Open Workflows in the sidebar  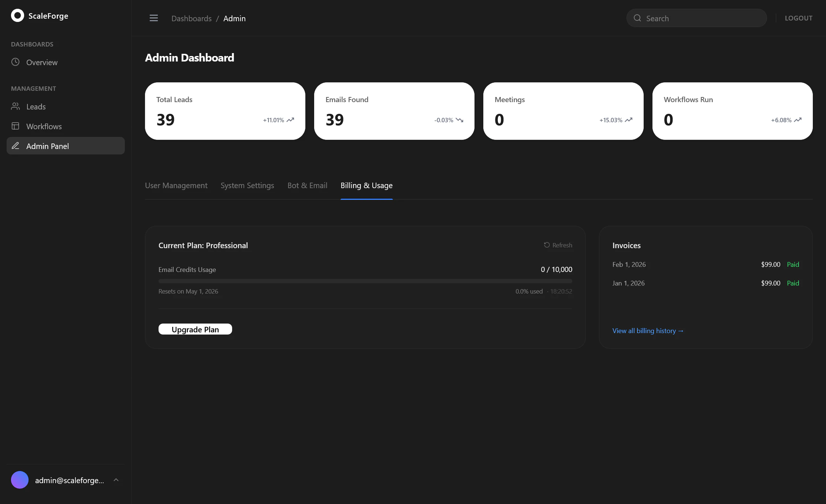pyautogui.click(x=66, y=126)
